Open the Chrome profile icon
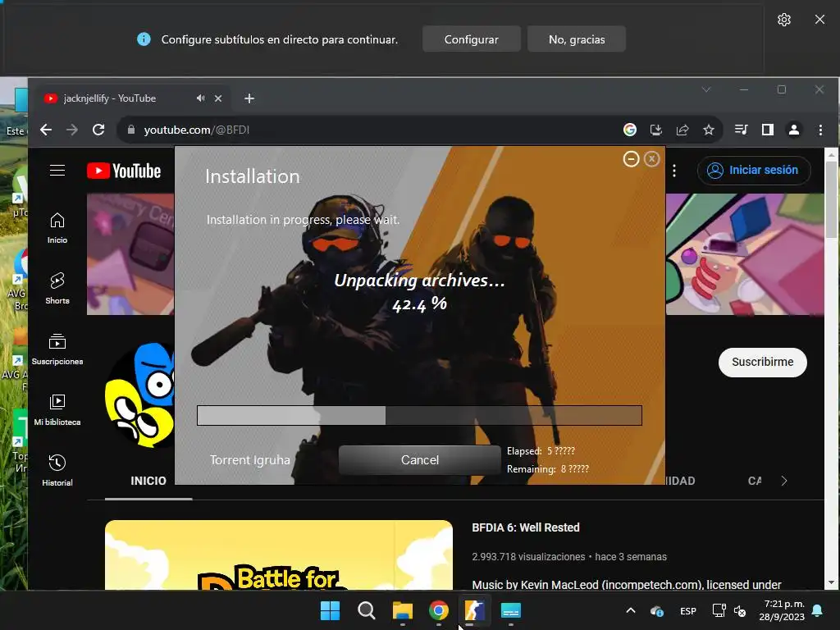 coord(794,130)
